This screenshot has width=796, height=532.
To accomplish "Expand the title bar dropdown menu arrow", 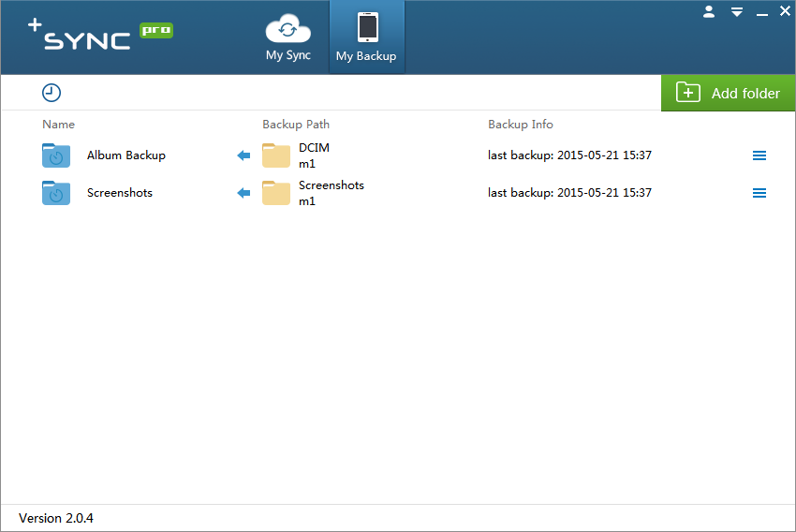I will pos(737,12).
